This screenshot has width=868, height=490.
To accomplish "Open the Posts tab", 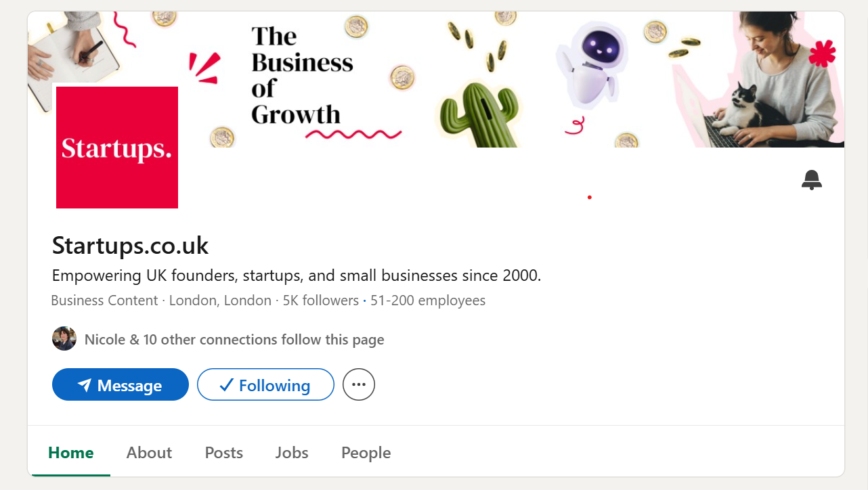I will 224,453.
